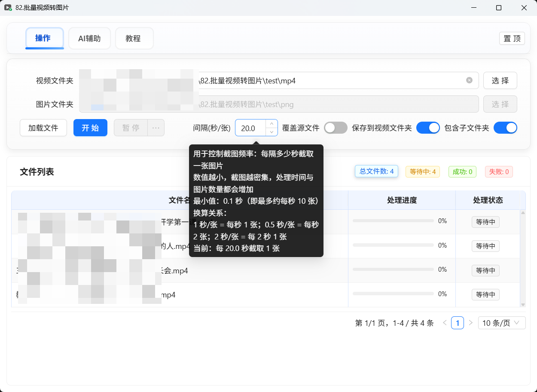Screen dimensions: 537x392
Task: Increase the interval value with the up arrow
Action: 272,125
